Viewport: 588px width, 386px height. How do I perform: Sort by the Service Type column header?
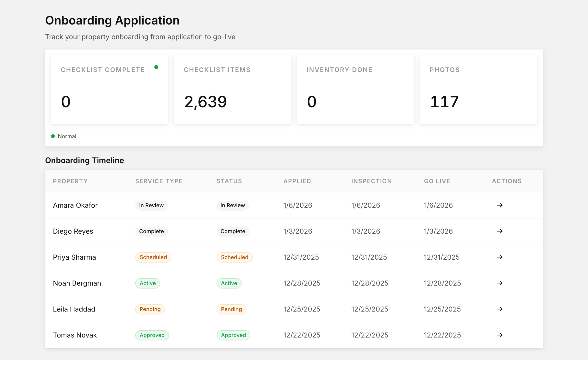pos(159,181)
